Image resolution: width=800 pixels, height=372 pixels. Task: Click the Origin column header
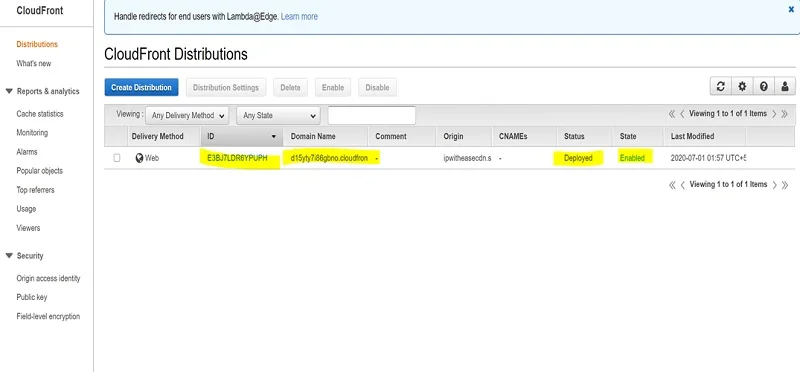tap(454, 136)
